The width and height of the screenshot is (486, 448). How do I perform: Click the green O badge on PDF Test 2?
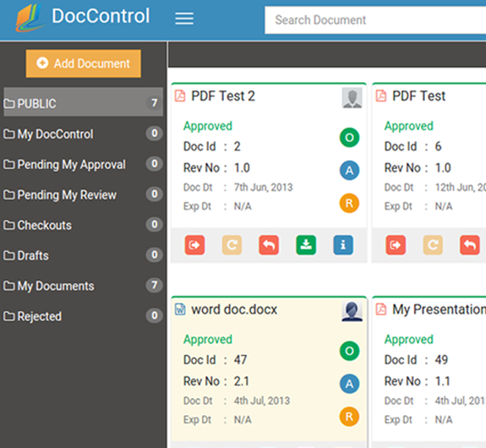pos(349,137)
